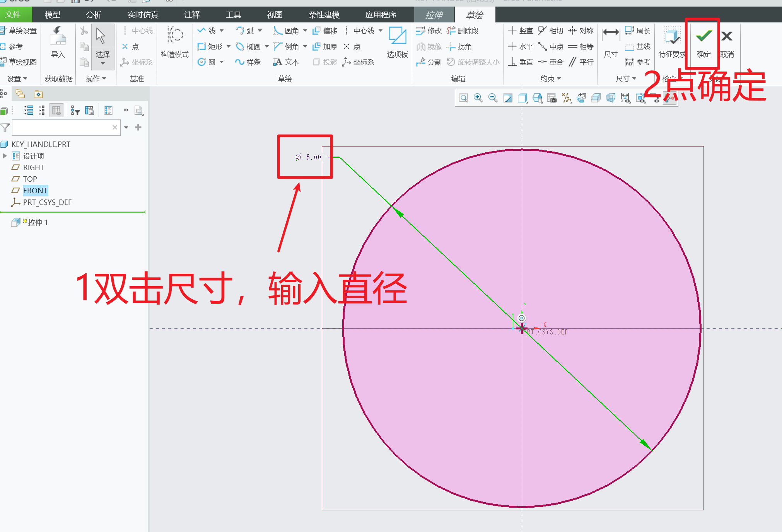The image size is (782, 532).
Task: Select the FRONT plane in model tree
Action: click(35, 190)
